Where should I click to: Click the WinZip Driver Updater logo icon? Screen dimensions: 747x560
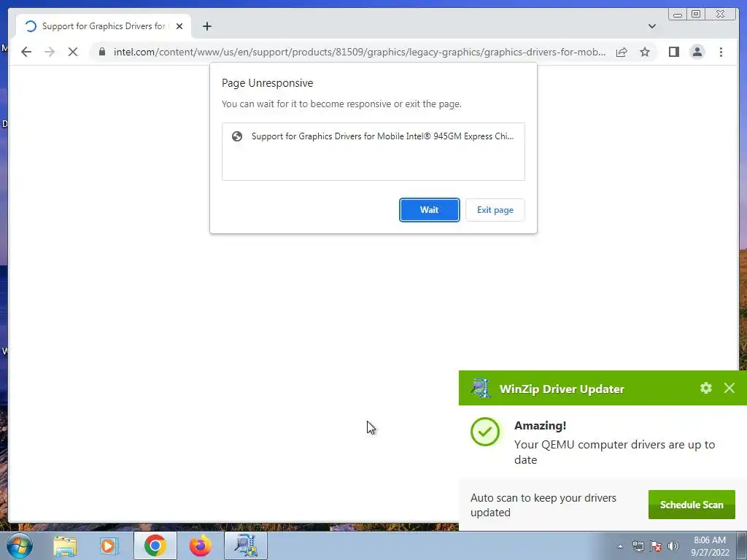(481, 388)
